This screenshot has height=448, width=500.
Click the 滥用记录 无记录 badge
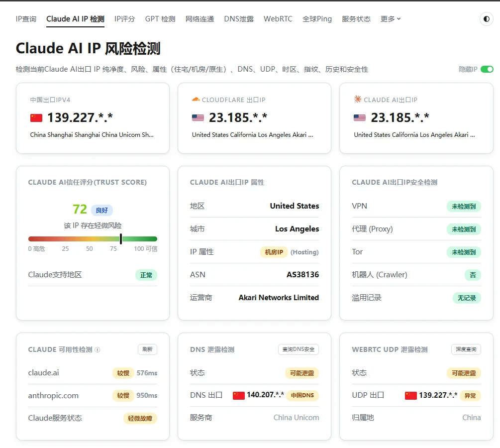(467, 298)
